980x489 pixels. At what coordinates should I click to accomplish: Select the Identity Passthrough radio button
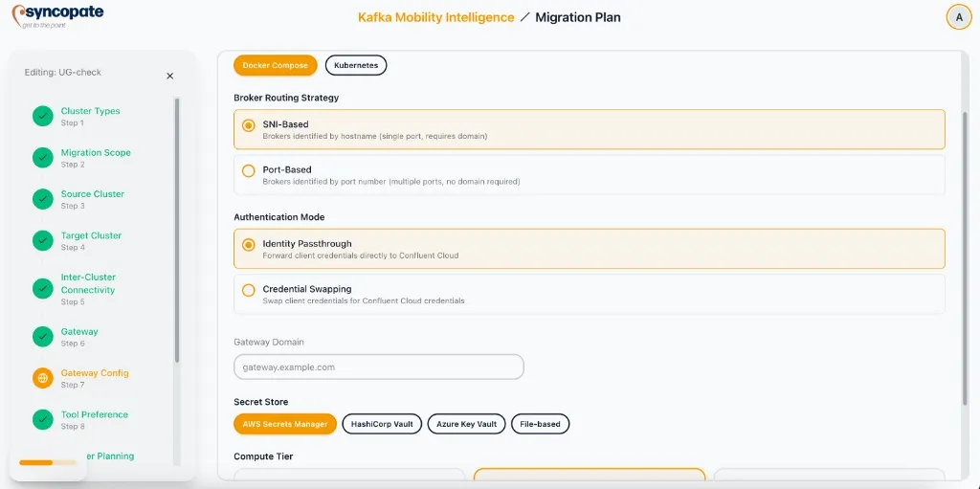coord(249,245)
